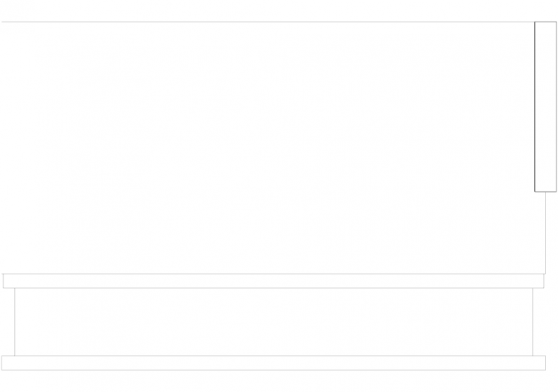Image resolution: width=558 pixels, height=392 pixels.
Task: Click the large empty area above bars
Action: click(268, 147)
